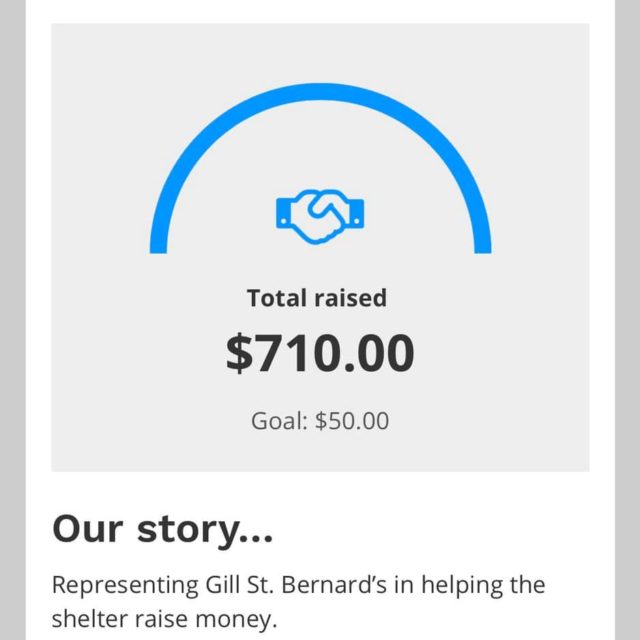640x640 pixels.
Task: Click the "shelter raise money." line
Action: click(x=162, y=620)
